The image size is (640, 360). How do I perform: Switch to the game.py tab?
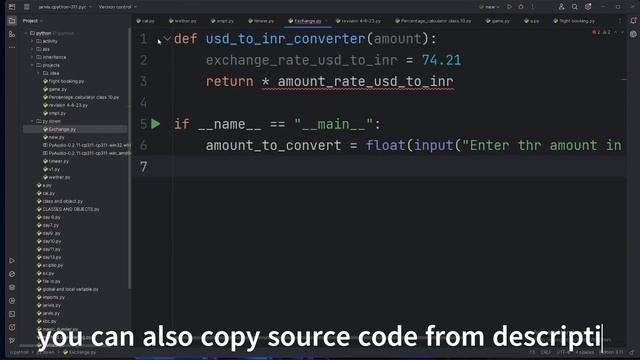(498, 21)
